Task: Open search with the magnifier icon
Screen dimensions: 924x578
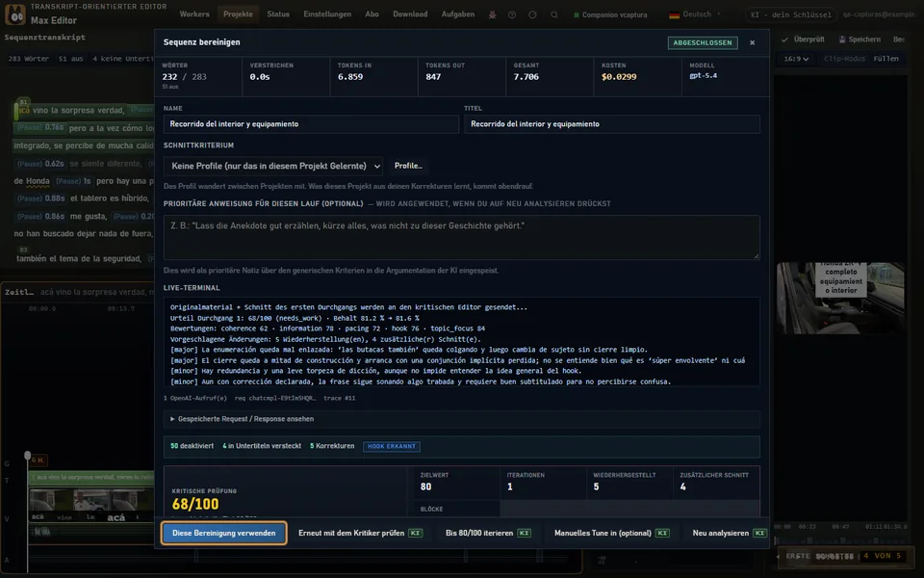Action: point(554,14)
